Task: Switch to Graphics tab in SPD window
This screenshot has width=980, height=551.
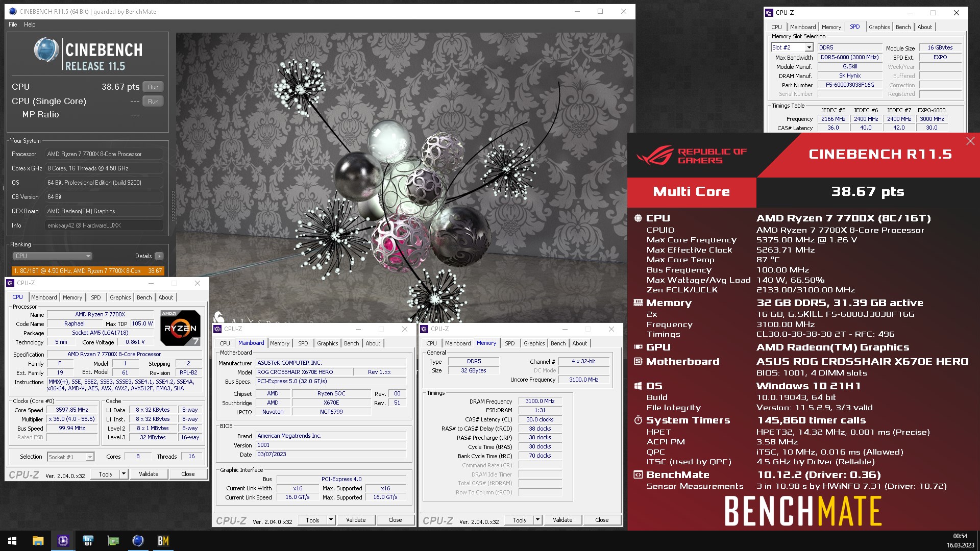Action: pyautogui.click(x=879, y=27)
